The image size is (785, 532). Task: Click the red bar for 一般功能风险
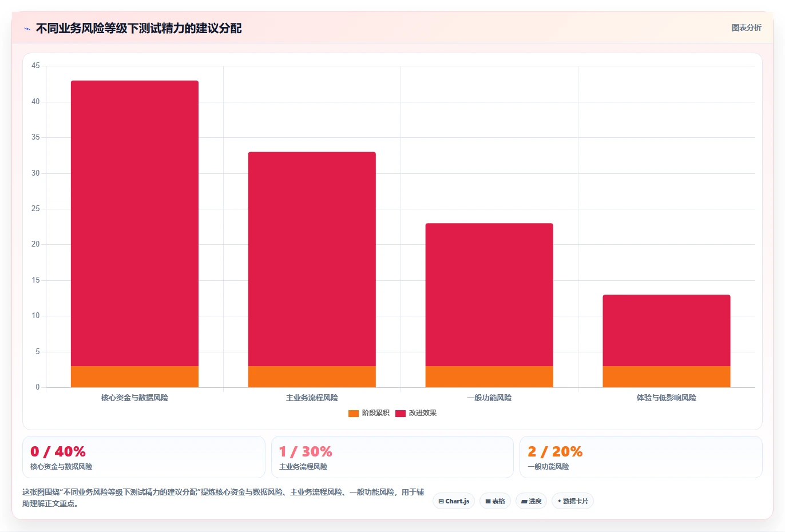[489, 295]
